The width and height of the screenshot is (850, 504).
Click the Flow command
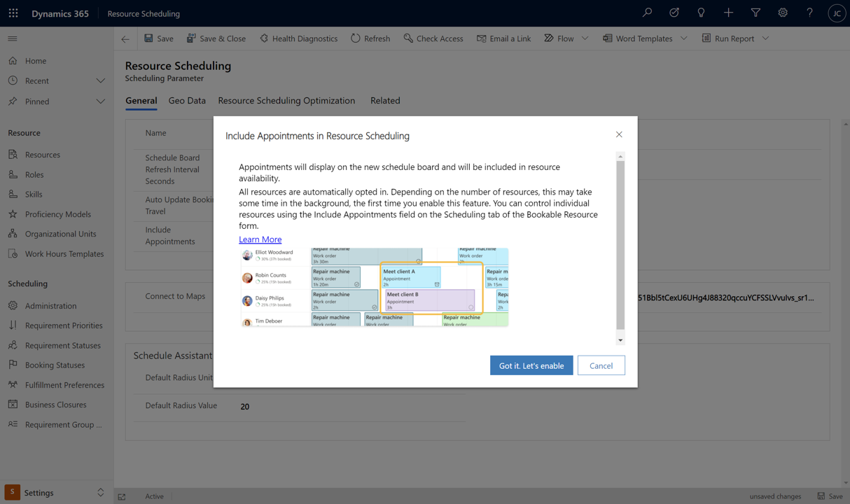tap(559, 38)
